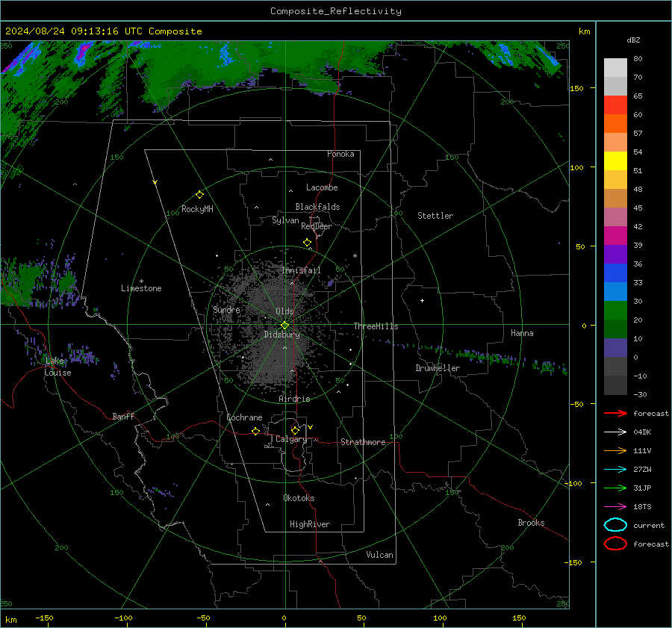Click the Cochrane city label
The width and height of the screenshot is (672, 628).
[x=244, y=417]
